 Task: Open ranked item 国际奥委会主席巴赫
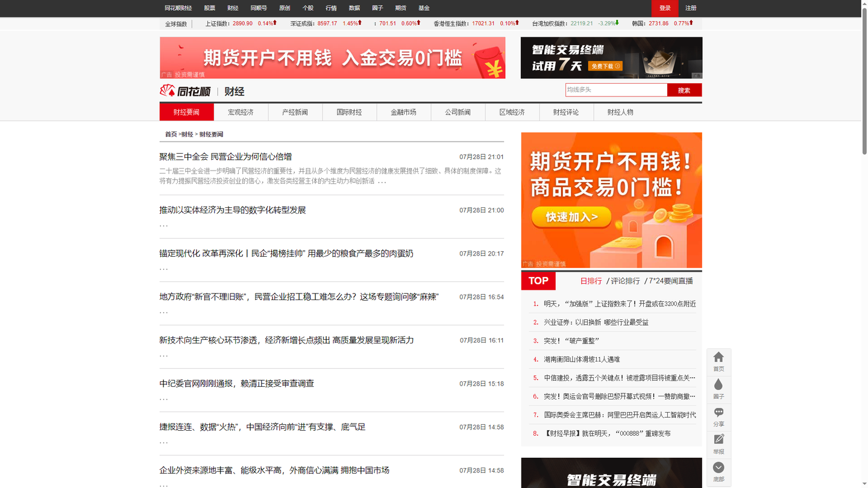tap(620, 415)
